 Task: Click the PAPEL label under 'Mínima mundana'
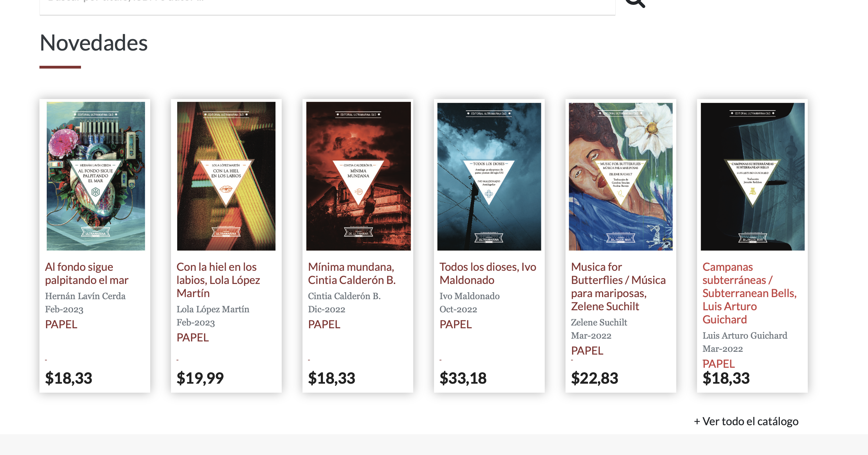(324, 324)
